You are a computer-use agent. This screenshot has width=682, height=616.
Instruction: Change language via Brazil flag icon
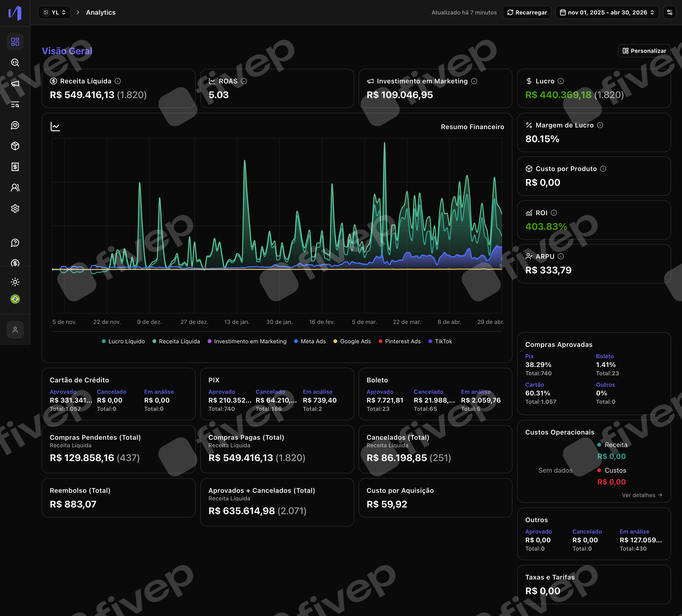pos(15,299)
